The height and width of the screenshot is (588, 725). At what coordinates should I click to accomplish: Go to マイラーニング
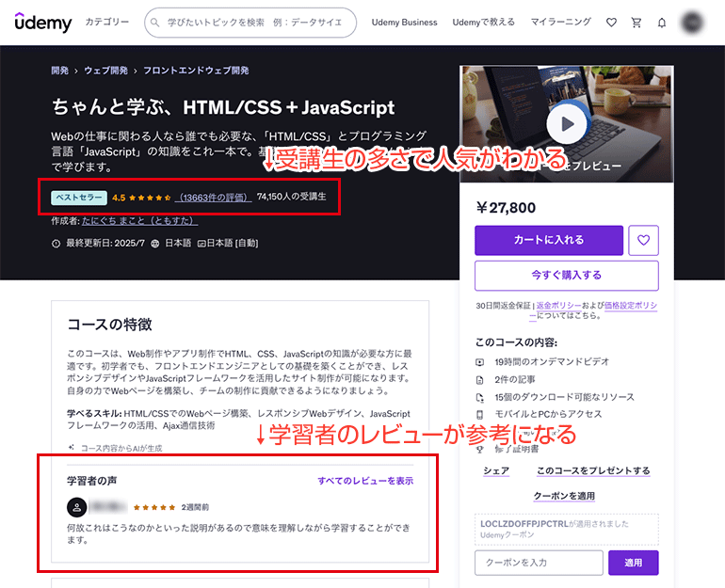click(x=560, y=22)
